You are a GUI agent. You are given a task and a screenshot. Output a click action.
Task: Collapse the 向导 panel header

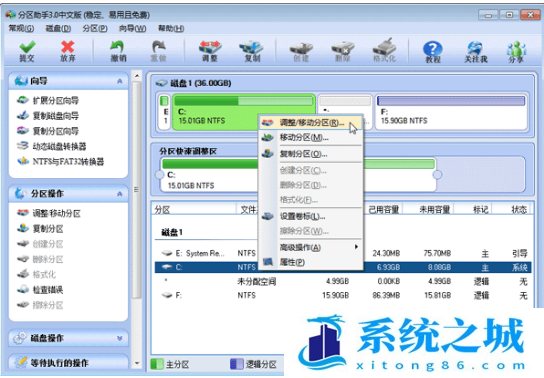click(x=119, y=81)
